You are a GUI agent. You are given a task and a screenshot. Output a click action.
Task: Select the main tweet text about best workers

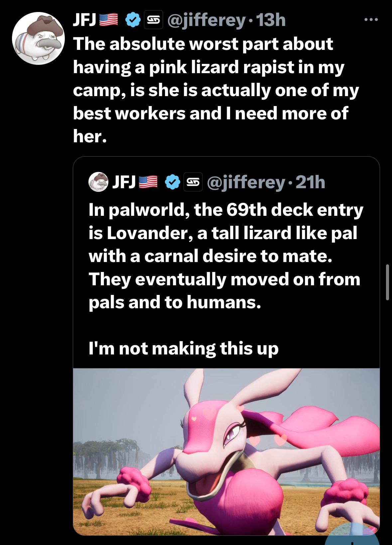(216, 90)
